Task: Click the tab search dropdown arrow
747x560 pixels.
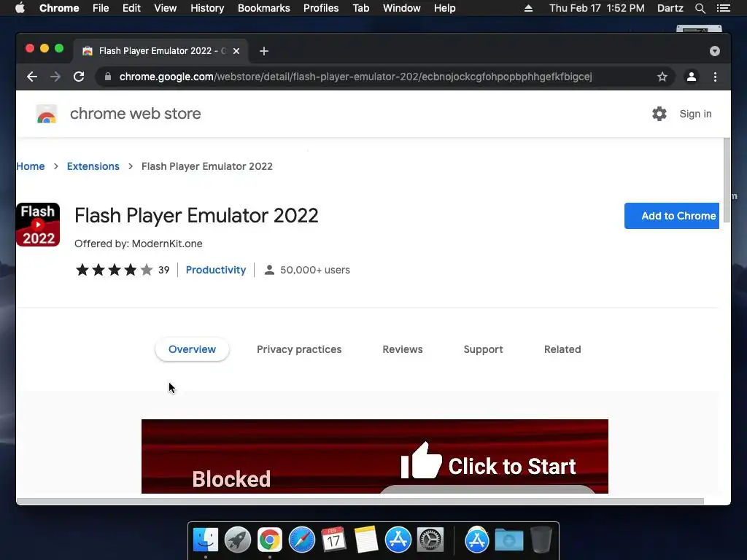Action: click(715, 51)
